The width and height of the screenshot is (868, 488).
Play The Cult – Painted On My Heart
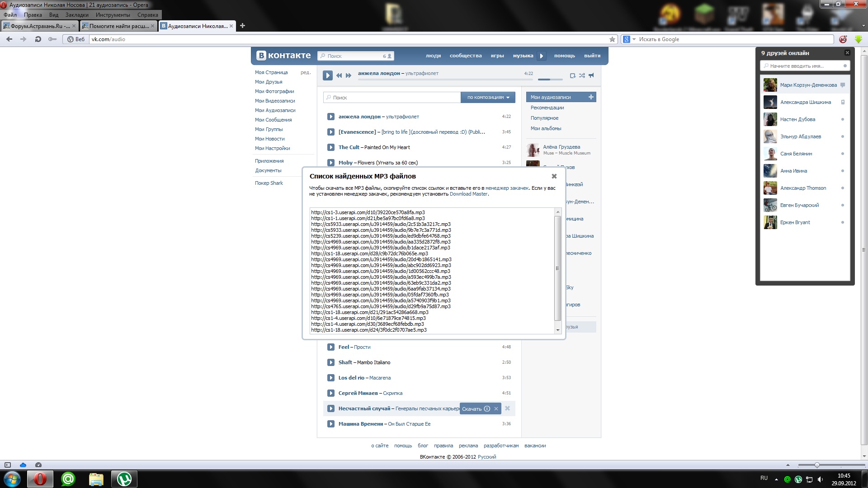coord(330,147)
